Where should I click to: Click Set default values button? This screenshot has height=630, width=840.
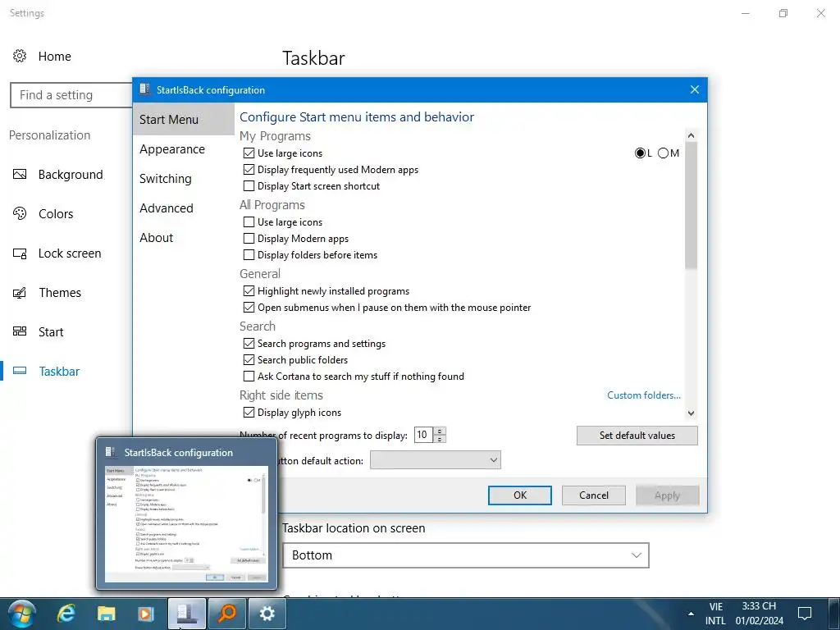[x=637, y=436]
